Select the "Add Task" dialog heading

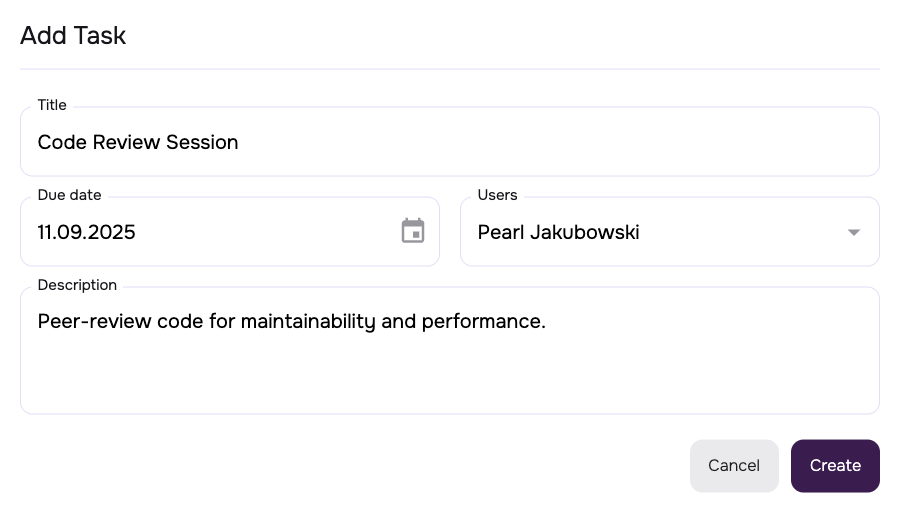[x=73, y=36]
